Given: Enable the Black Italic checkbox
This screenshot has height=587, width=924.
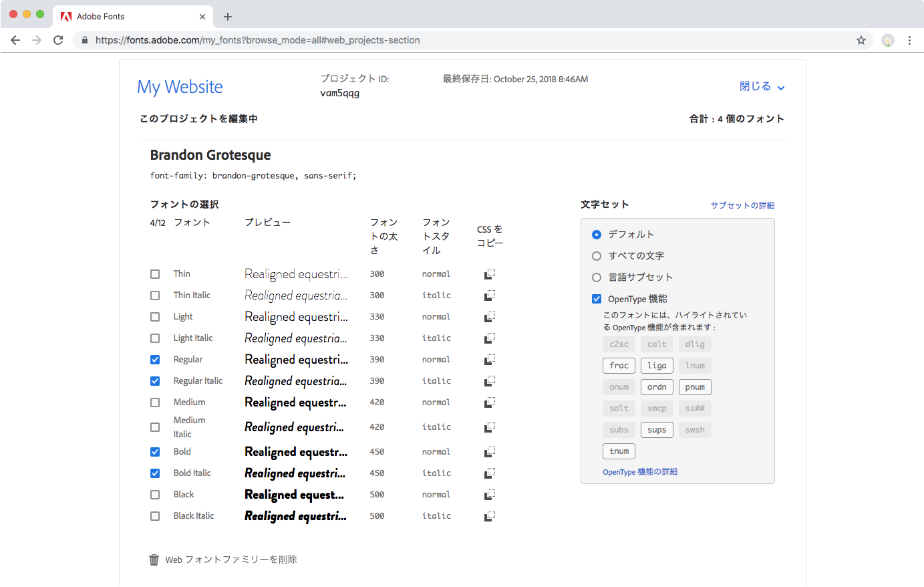Looking at the screenshot, I should pos(155,516).
